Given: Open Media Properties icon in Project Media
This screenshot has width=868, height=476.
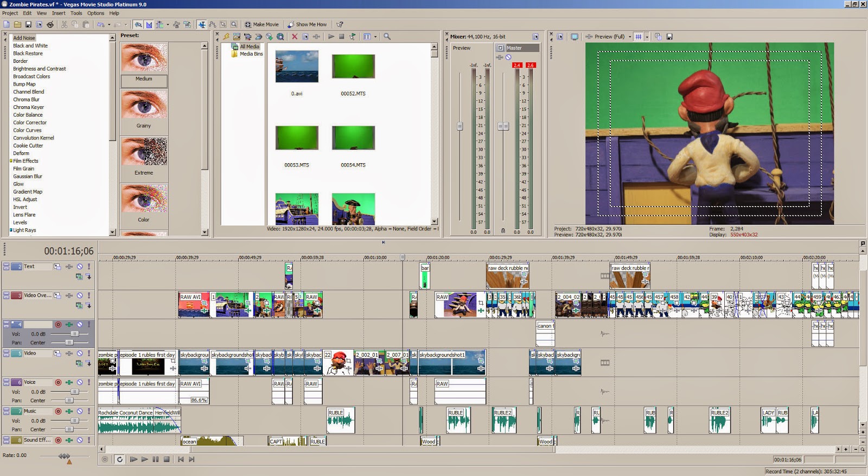Looking at the screenshot, I should tap(305, 37).
